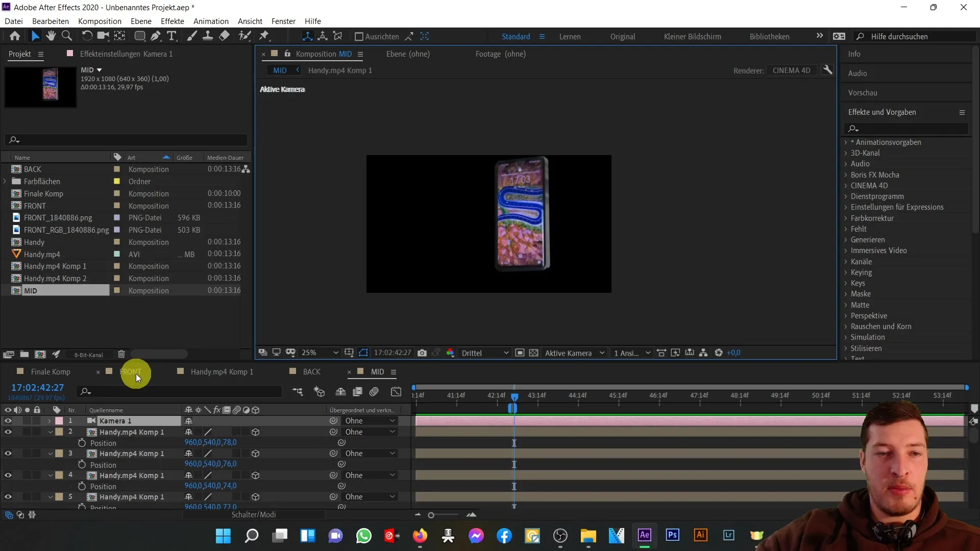Image resolution: width=980 pixels, height=551 pixels.
Task: Open the Drittel resolution dropdown
Action: [484, 353]
